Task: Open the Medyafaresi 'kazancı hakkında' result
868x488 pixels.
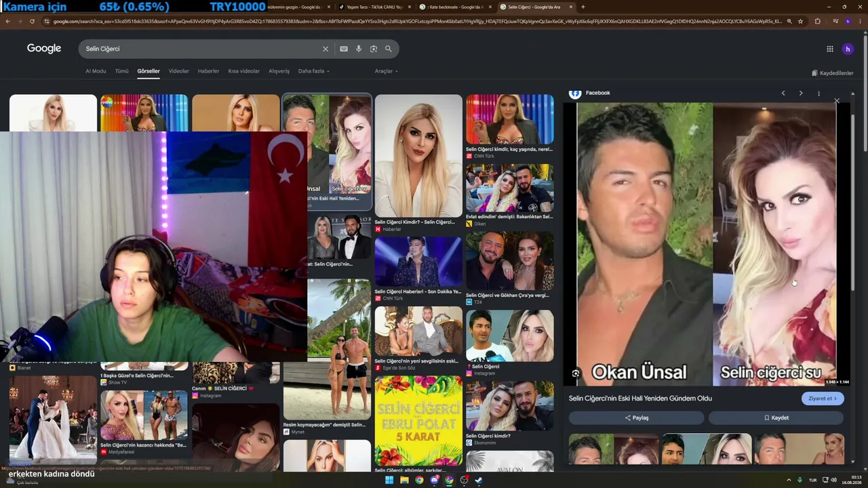Action: [x=144, y=422]
